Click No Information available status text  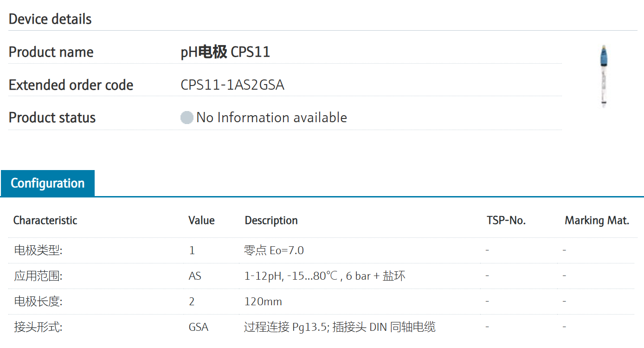[x=271, y=118]
